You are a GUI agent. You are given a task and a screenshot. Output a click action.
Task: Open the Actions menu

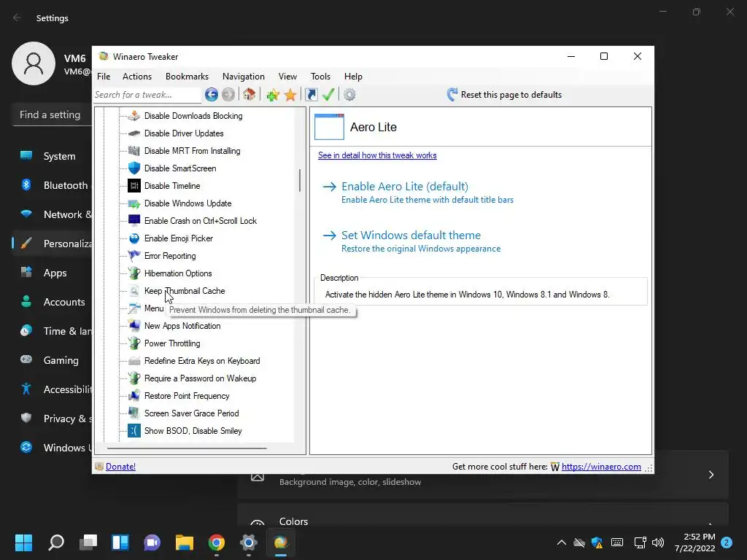137,76
